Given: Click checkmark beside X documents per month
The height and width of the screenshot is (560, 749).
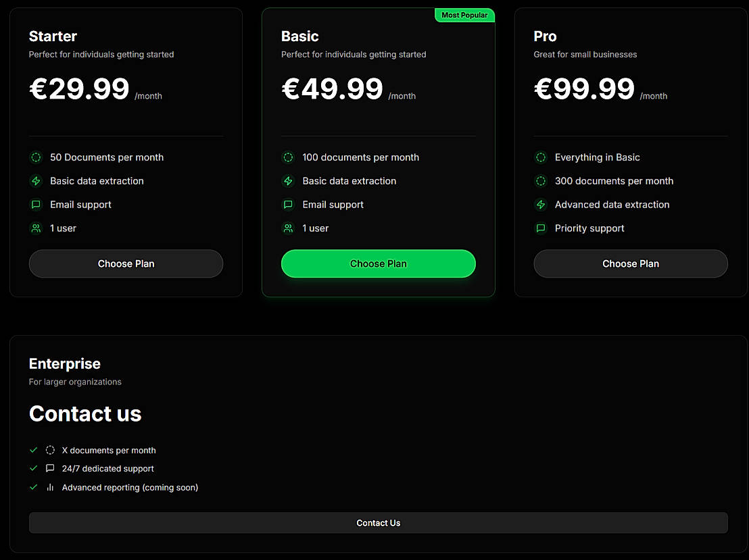Looking at the screenshot, I should pyautogui.click(x=33, y=450).
